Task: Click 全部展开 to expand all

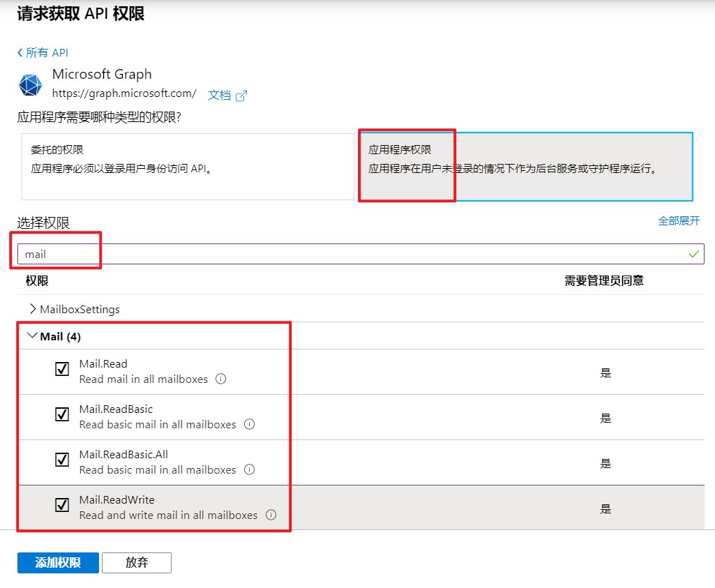Action: coord(679,221)
